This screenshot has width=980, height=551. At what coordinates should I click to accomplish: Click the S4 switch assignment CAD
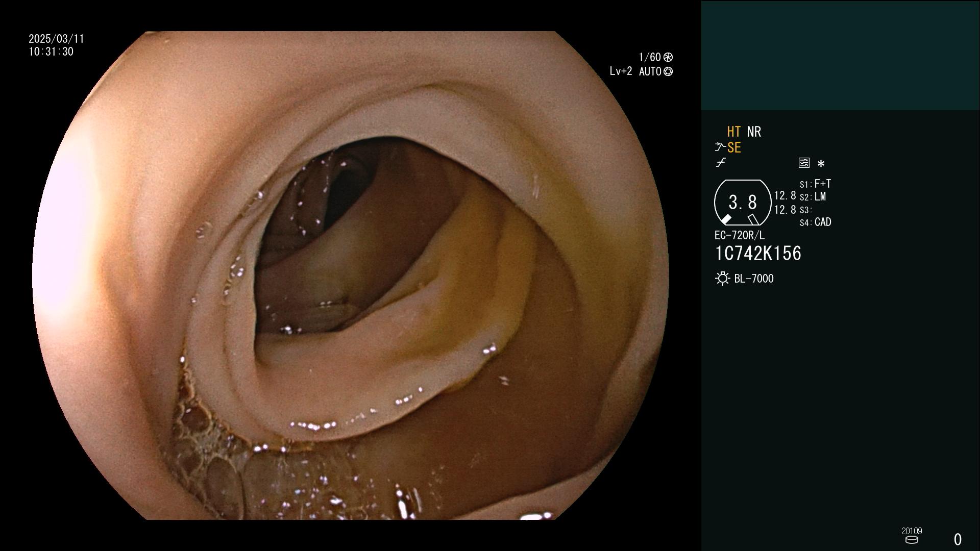point(815,222)
